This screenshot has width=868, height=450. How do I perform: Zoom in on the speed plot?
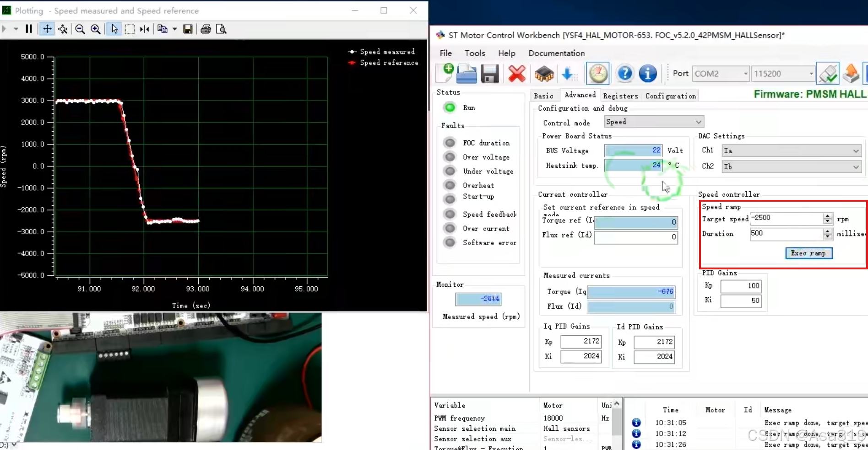[95, 29]
